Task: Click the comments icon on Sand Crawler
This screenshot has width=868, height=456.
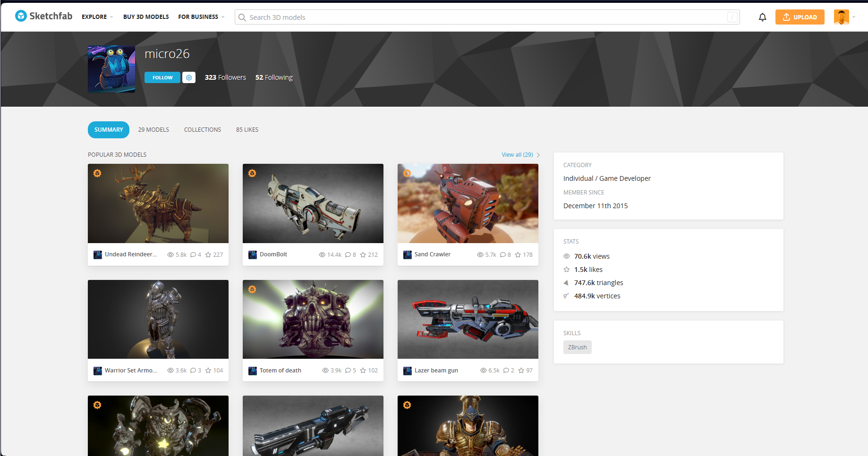Action: 503,255
